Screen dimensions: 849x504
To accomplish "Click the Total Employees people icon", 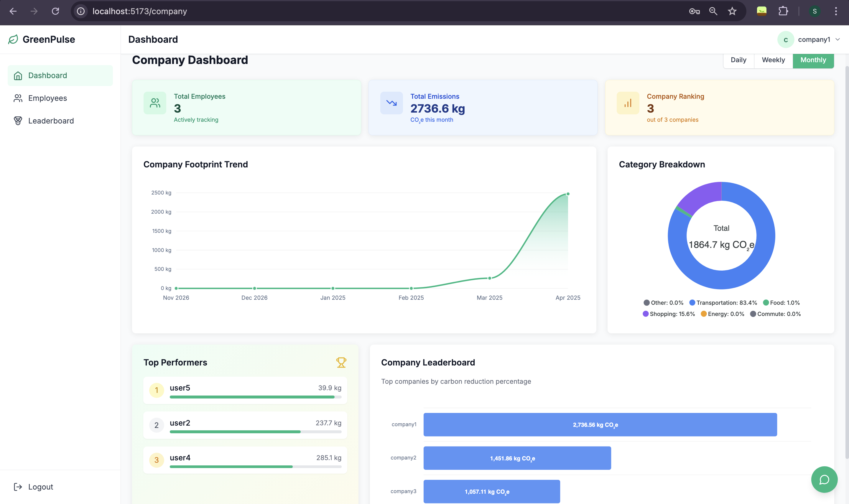I will click(155, 103).
